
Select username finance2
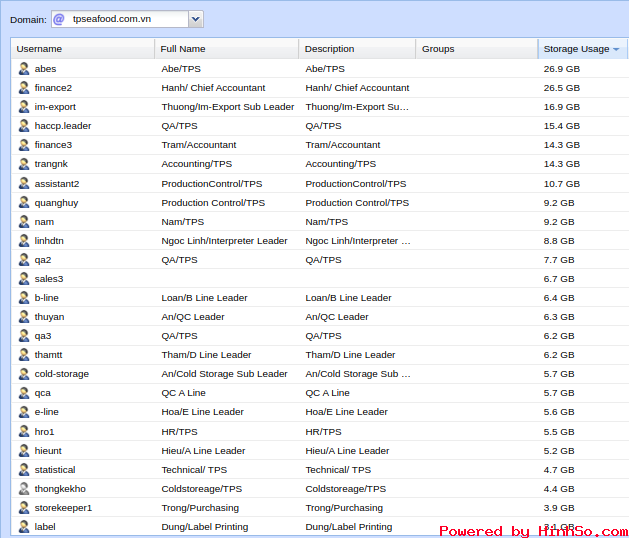click(53, 87)
